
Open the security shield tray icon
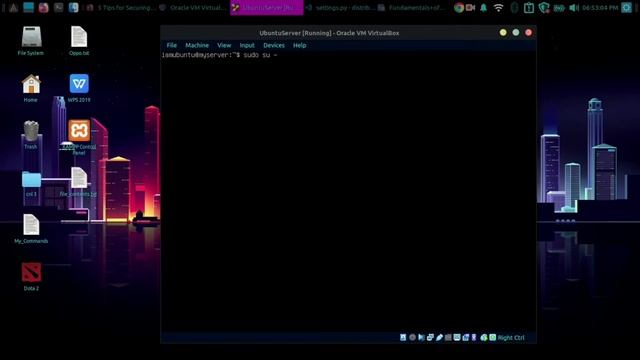coord(544,7)
